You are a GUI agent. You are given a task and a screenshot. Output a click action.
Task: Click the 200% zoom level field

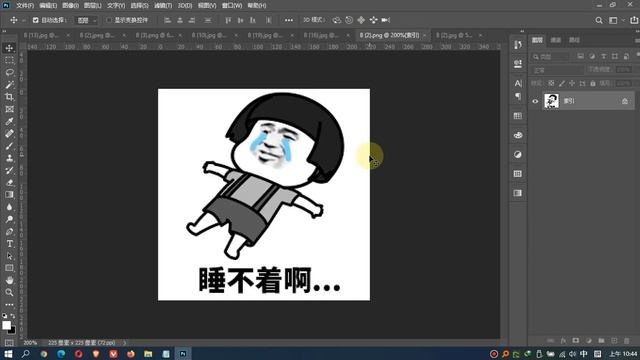point(30,343)
